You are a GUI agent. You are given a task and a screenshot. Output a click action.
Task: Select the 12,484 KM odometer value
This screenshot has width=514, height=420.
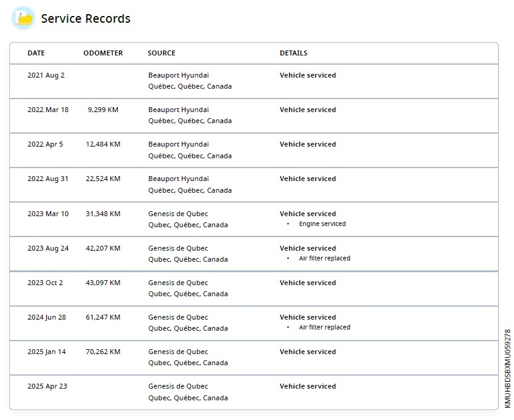click(x=103, y=144)
